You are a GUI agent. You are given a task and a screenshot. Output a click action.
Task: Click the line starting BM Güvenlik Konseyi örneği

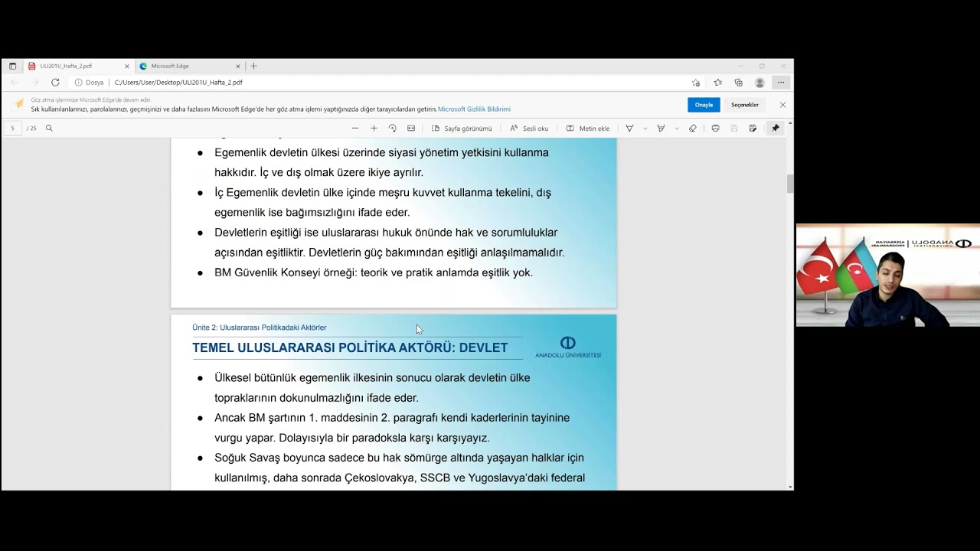click(374, 272)
